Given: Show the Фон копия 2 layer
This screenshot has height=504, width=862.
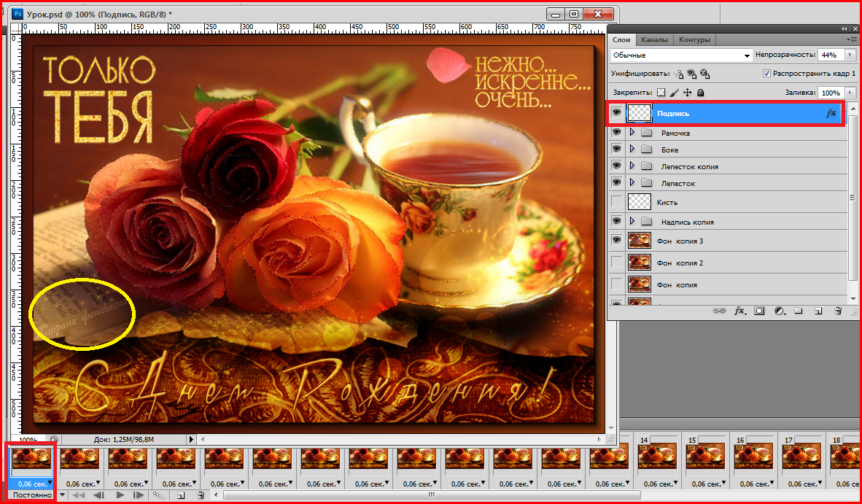Looking at the screenshot, I should tap(617, 262).
